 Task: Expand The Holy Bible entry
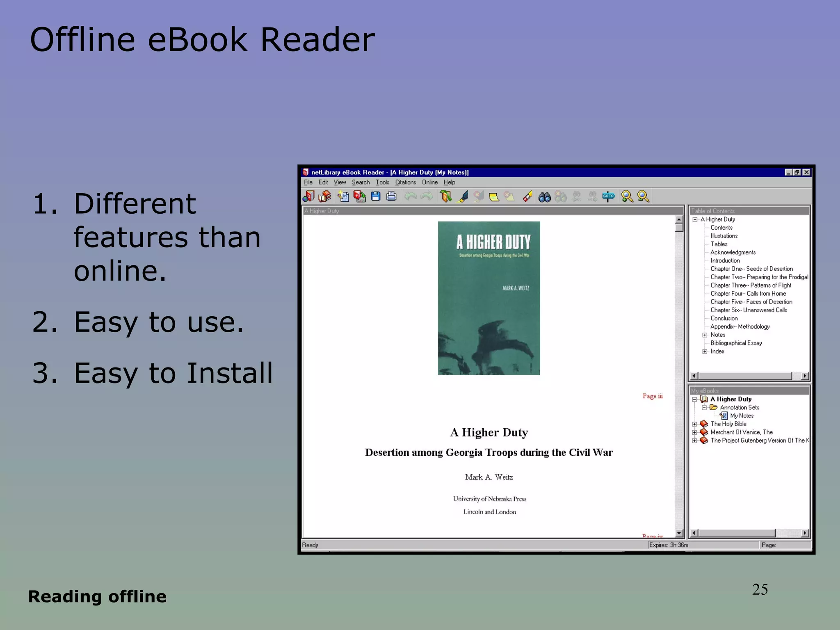coord(694,424)
